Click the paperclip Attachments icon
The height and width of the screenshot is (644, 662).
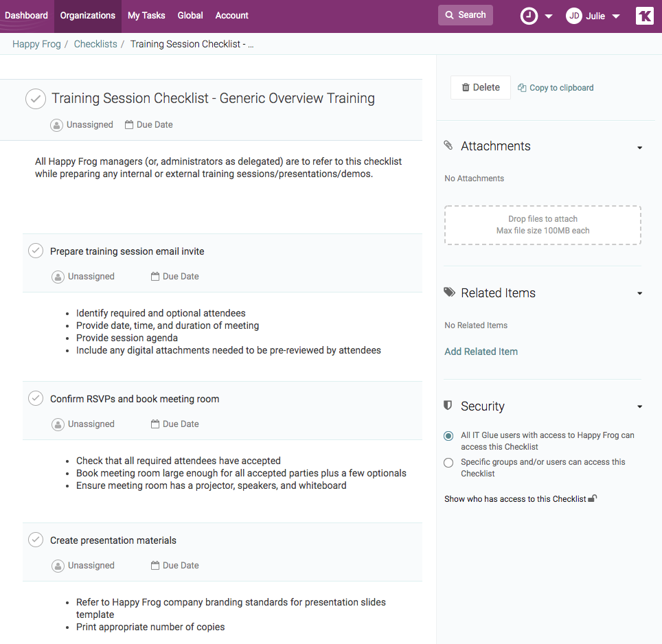tap(448, 146)
